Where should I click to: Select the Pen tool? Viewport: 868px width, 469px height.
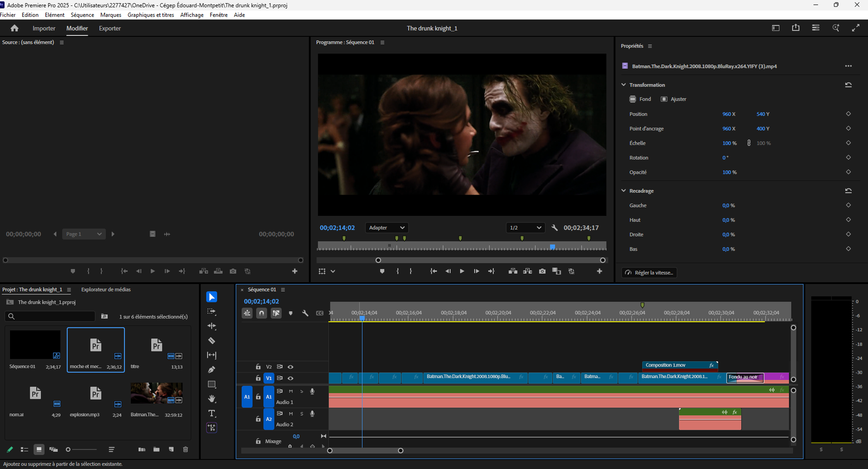pyautogui.click(x=212, y=370)
